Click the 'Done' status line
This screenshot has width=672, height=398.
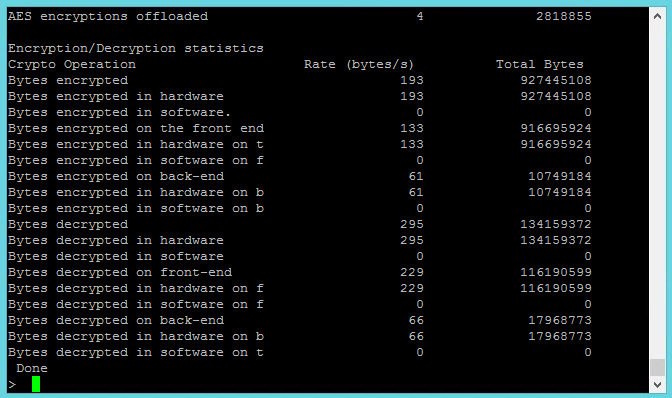[32, 368]
